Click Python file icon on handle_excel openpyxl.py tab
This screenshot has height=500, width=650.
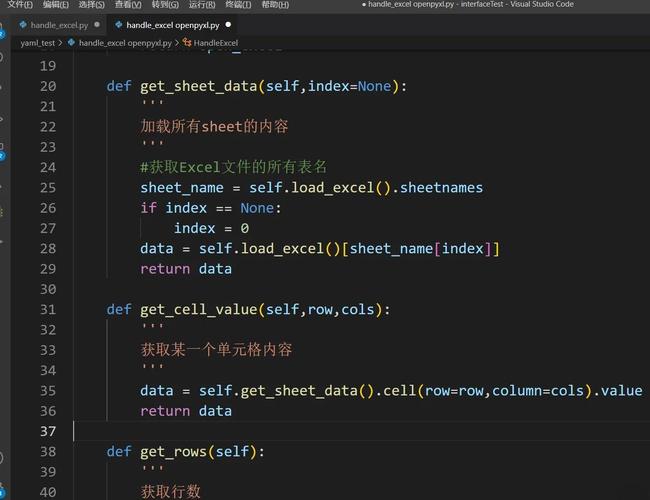[x=119, y=25]
